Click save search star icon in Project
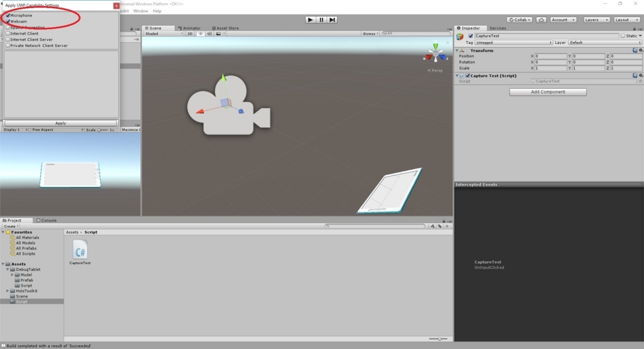644x349 pixels. click(x=447, y=226)
